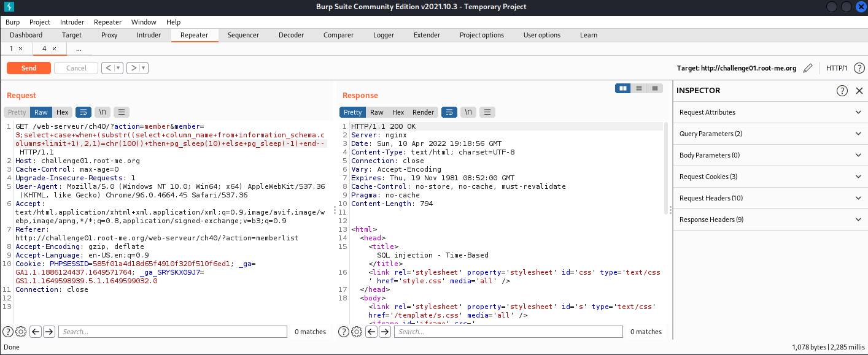Click the Referer header URL in request
Screen dimensions: 868x355
coord(157,238)
